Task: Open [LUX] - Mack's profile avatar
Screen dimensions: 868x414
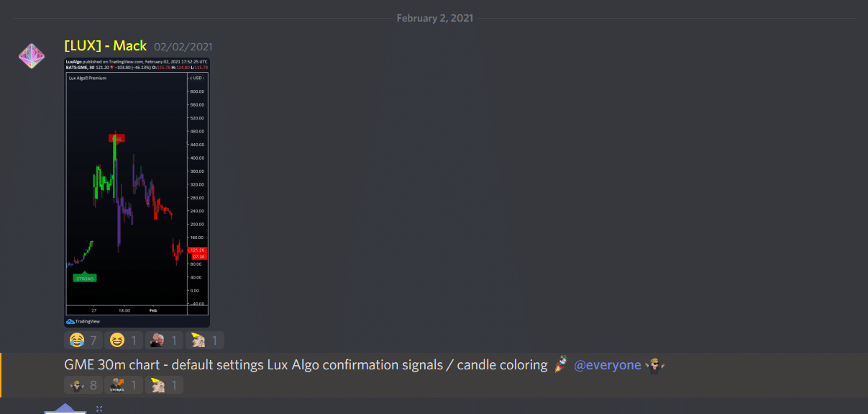Action: pyautogui.click(x=32, y=57)
